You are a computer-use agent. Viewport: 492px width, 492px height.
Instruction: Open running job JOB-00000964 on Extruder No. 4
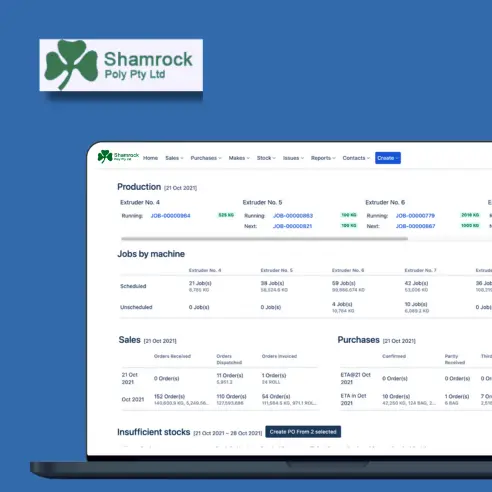(170, 216)
